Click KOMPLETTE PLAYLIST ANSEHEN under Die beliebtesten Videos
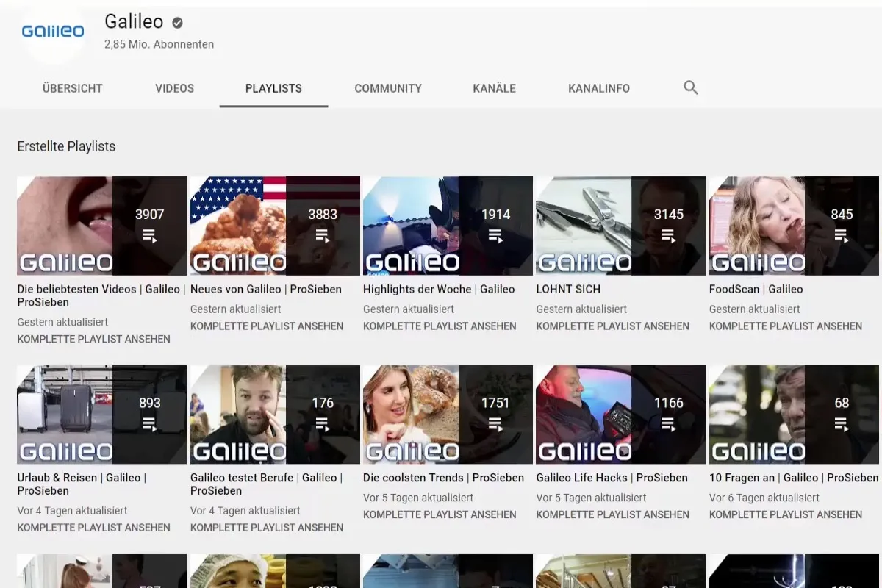This screenshot has width=882, height=588. click(x=94, y=340)
